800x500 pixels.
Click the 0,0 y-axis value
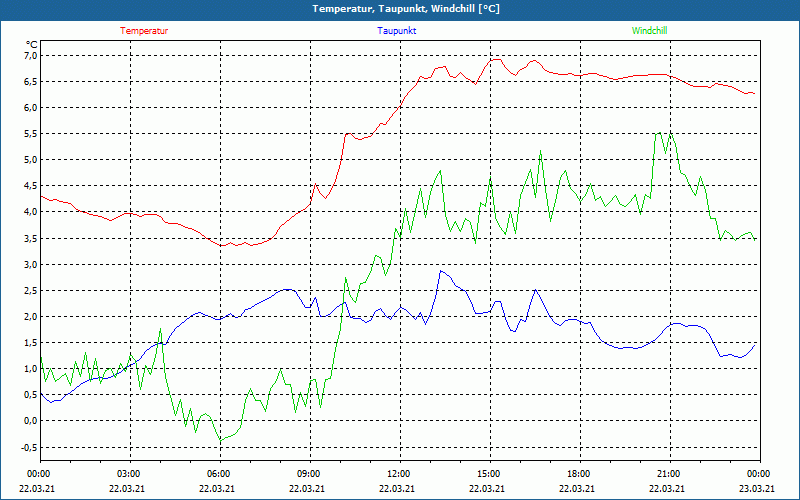(x=31, y=421)
